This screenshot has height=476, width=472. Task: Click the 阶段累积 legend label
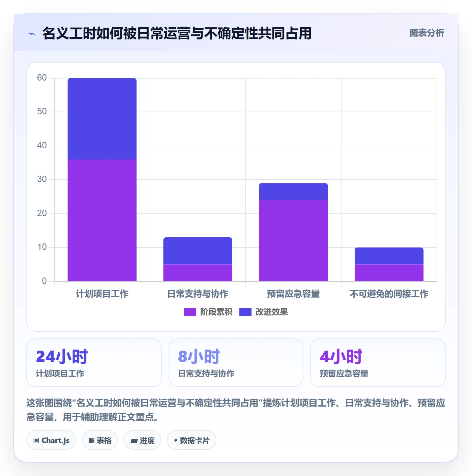coord(216,312)
